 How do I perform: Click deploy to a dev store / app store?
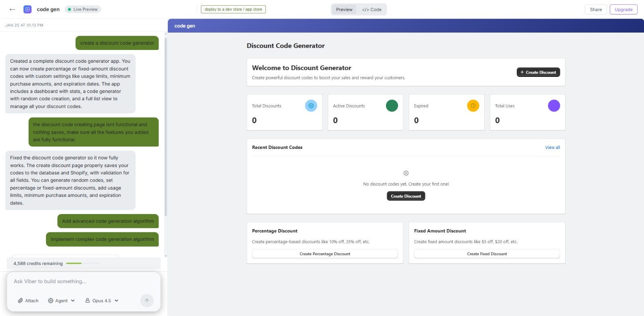[233, 9]
